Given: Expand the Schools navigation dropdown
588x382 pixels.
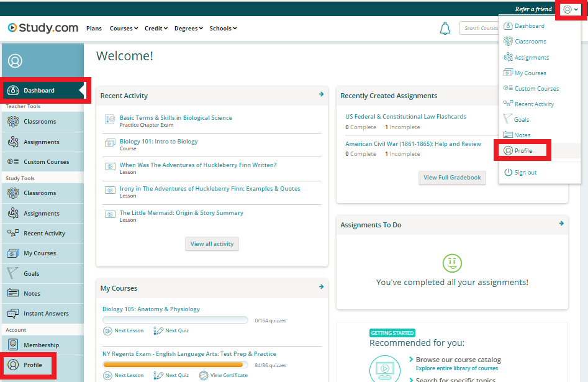Looking at the screenshot, I should tap(223, 29).
